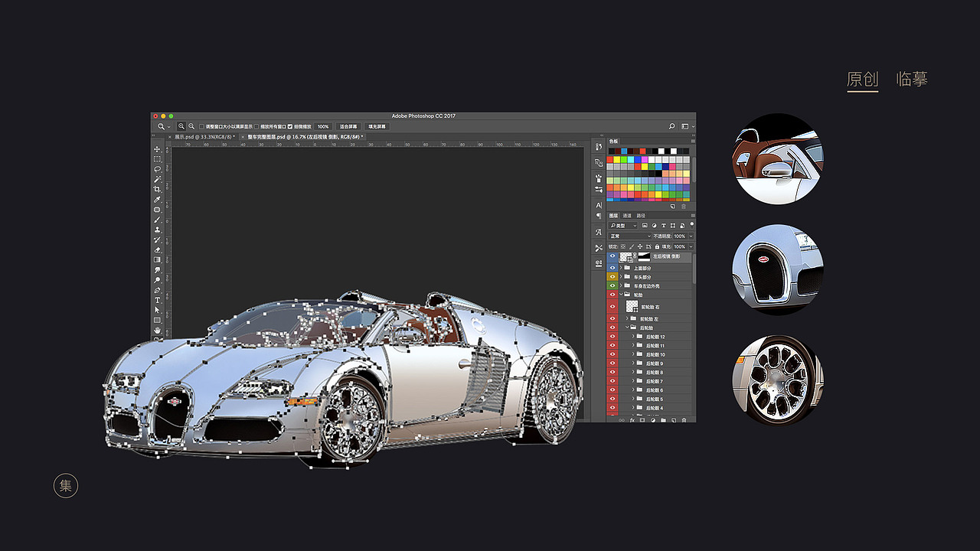The width and height of the screenshot is (980, 551).
Task: Toggle 缩放所有窗口 checkbox
Action: [256, 126]
